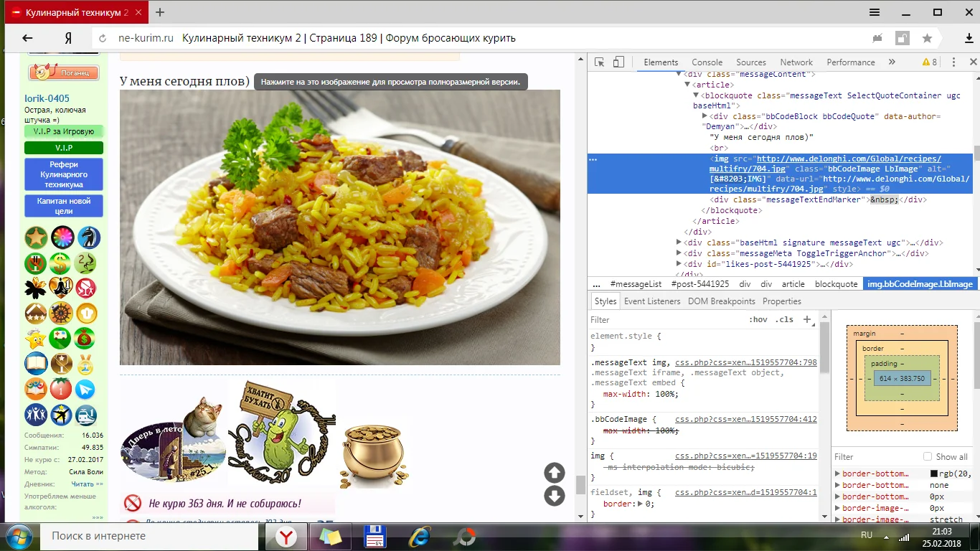Click the Windows Start button

[18, 536]
